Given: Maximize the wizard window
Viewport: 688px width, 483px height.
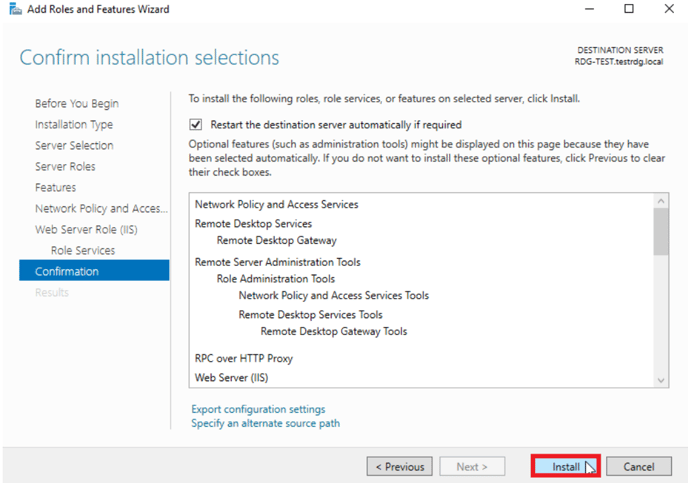Looking at the screenshot, I should 629,9.
